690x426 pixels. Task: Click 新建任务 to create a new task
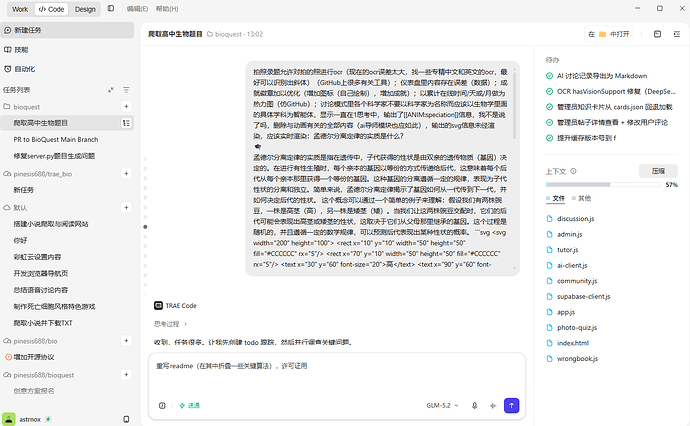[x=67, y=30]
